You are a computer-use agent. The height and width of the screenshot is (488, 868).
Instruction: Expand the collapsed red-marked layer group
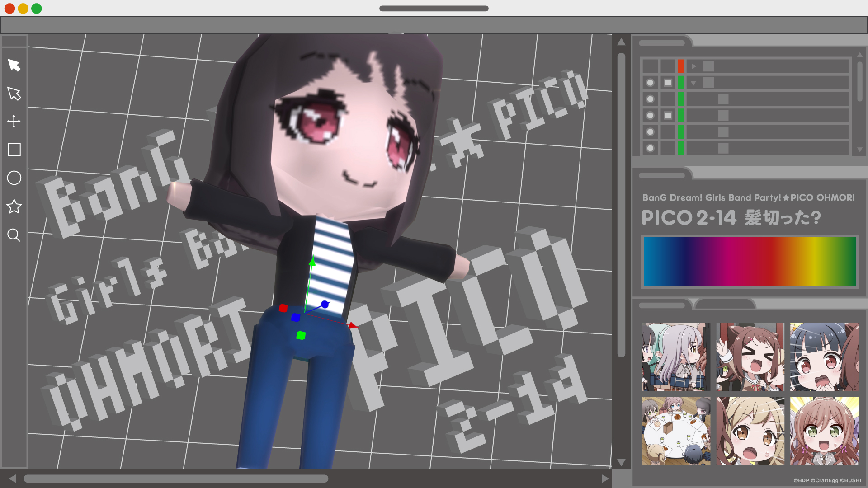pos(694,66)
